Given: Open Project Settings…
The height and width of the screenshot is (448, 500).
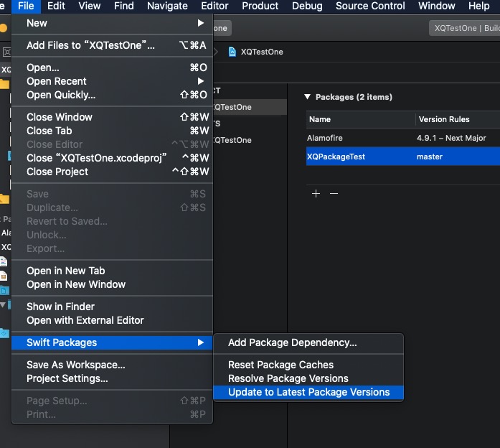Looking at the screenshot, I should pos(112,378).
